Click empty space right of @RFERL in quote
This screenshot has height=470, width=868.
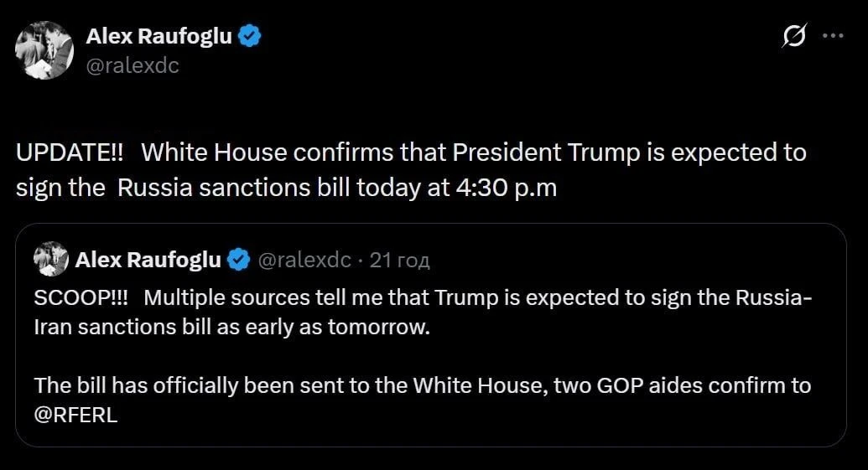[470, 415]
